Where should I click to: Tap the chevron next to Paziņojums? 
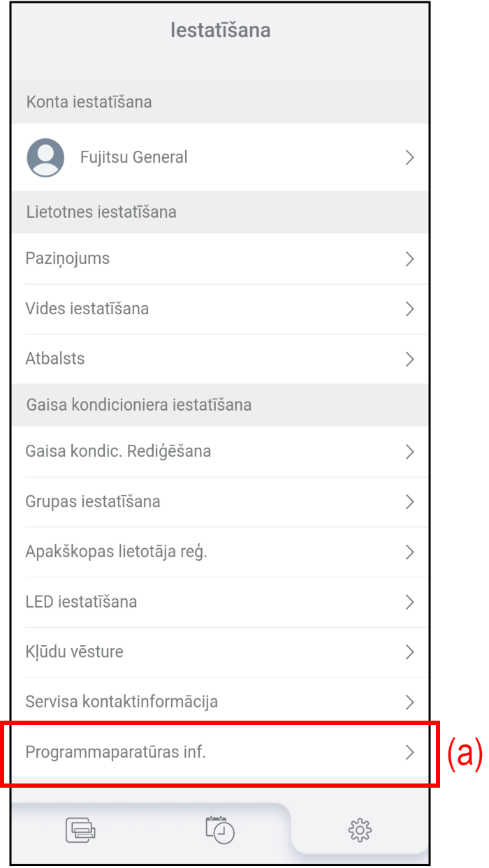click(410, 259)
